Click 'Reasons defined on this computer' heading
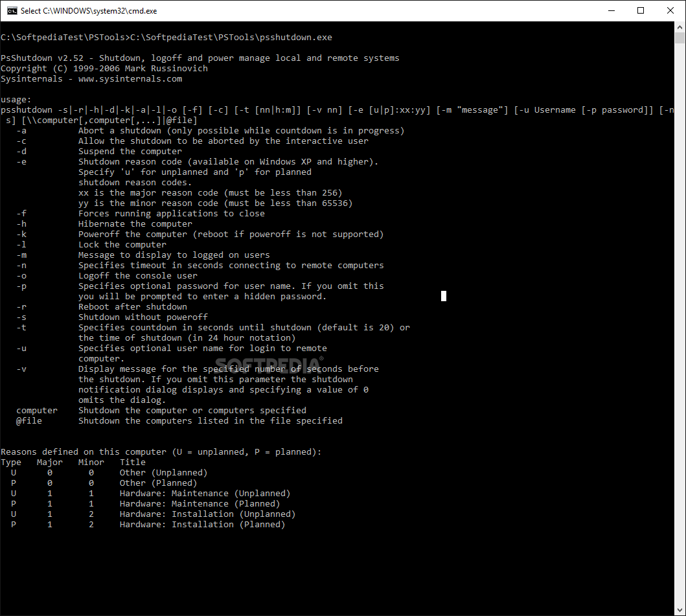686x616 pixels. (x=161, y=452)
